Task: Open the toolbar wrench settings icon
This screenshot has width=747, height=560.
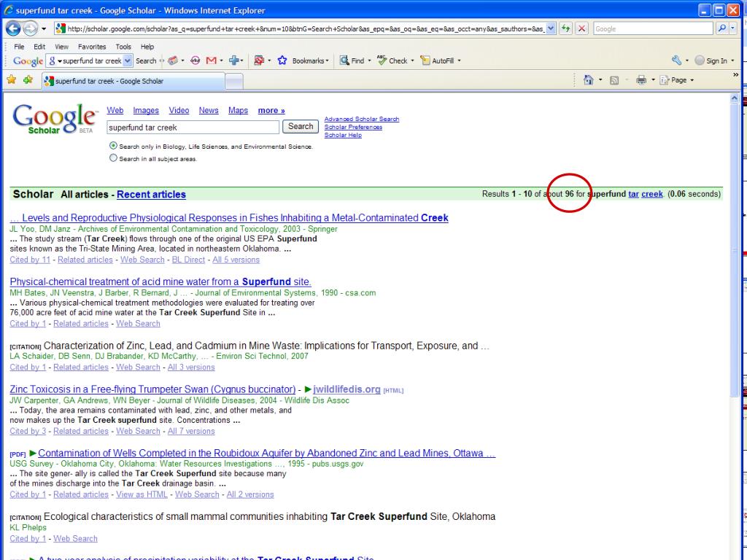Action: pyautogui.click(x=676, y=60)
